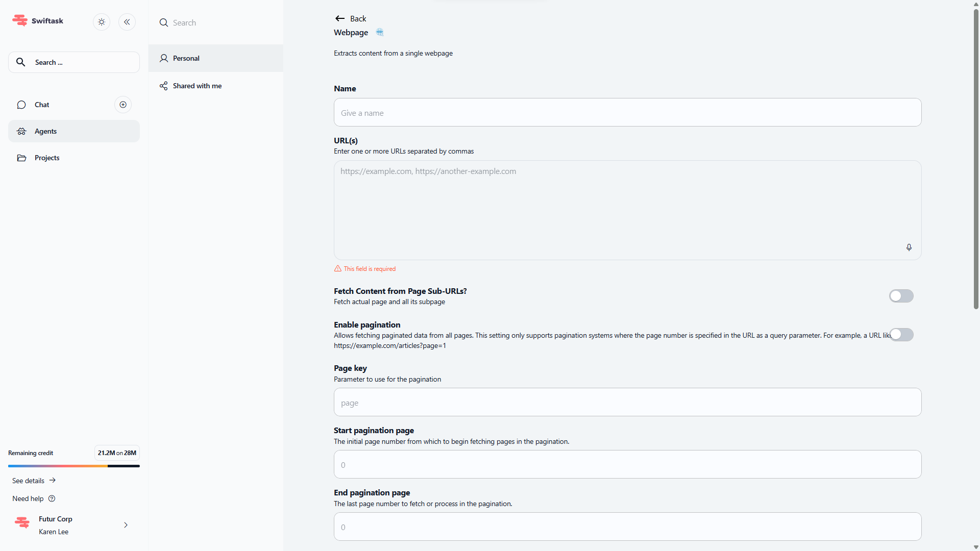Go to Projects in sidebar
980x551 pixels.
click(47, 158)
